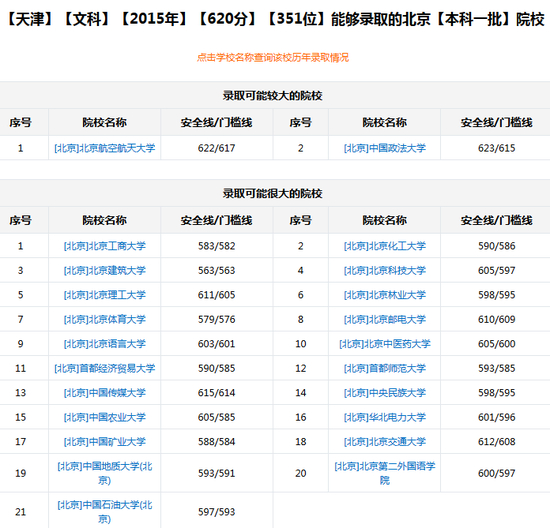Select the 北京理工大学 link
The height and width of the screenshot is (528, 550).
[x=105, y=295]
